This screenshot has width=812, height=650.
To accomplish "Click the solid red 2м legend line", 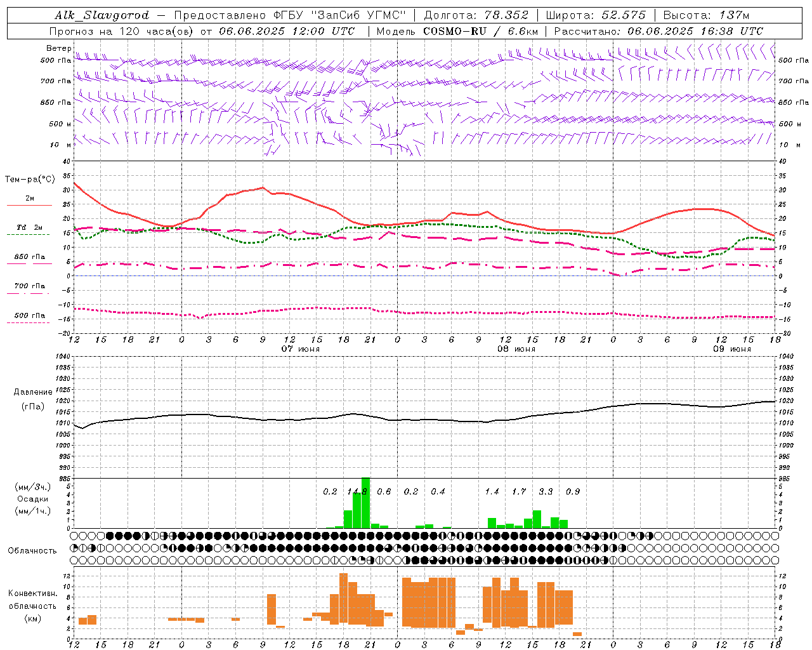I will tap(29, 206).
